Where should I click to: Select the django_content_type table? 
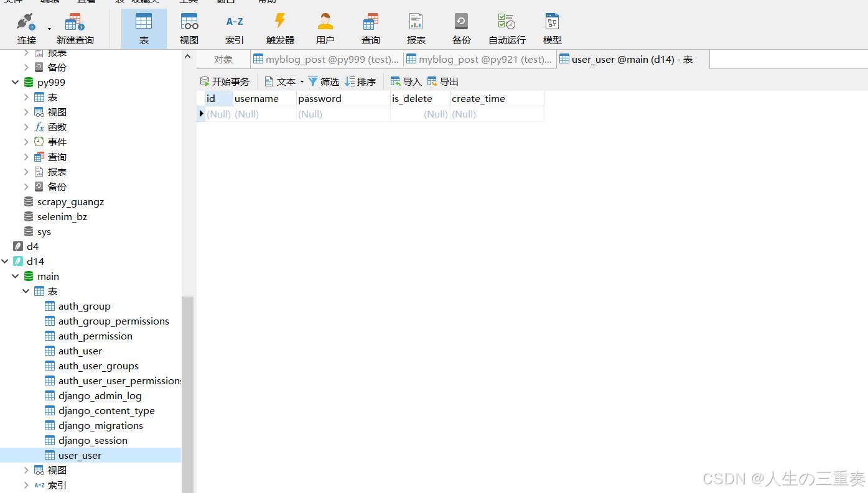click(106, 410)
